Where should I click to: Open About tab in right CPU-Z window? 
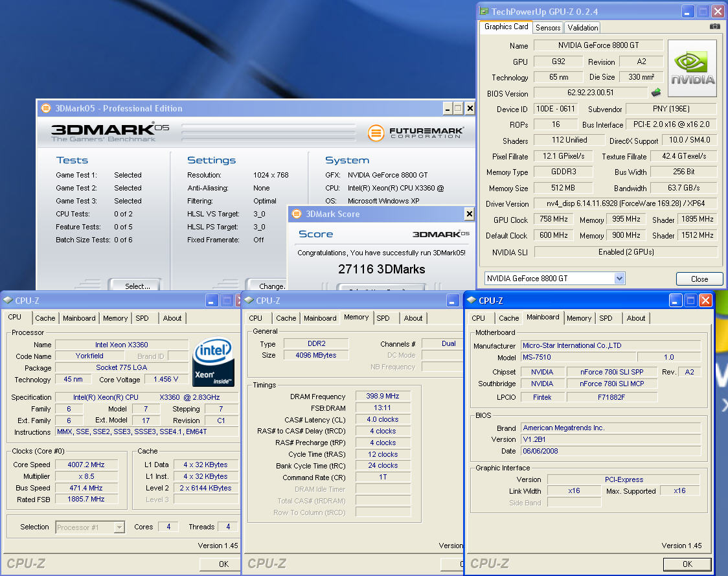635,318
